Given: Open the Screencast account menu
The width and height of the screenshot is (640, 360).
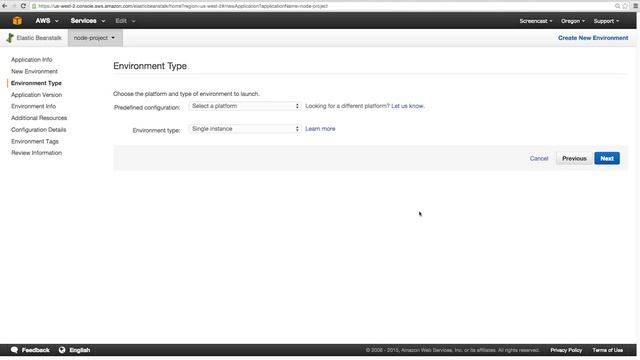Looking at the screenshot, I should [536, 21].
